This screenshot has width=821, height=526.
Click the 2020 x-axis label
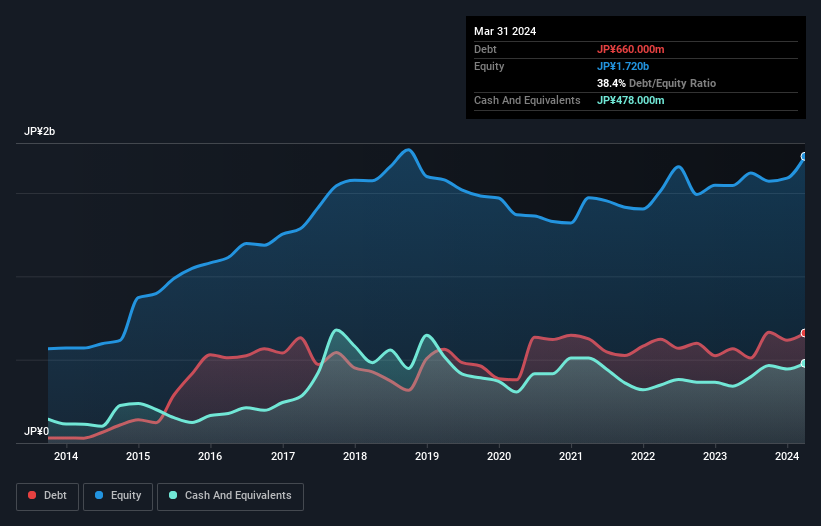(499, 456)
